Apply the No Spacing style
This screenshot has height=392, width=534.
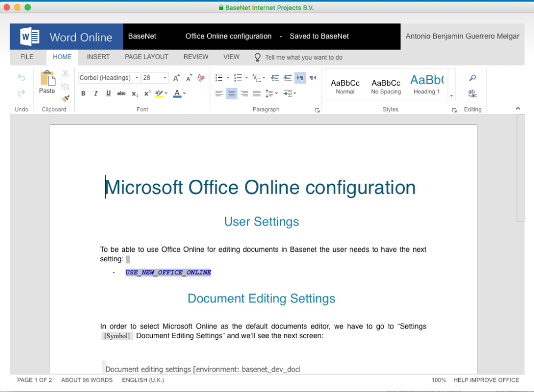click(386, 86)
